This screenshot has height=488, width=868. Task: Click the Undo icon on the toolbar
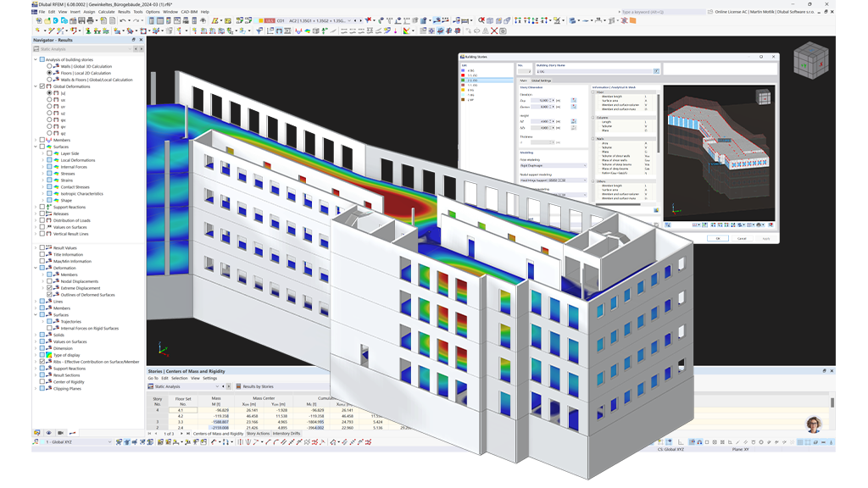click(123, 19)
